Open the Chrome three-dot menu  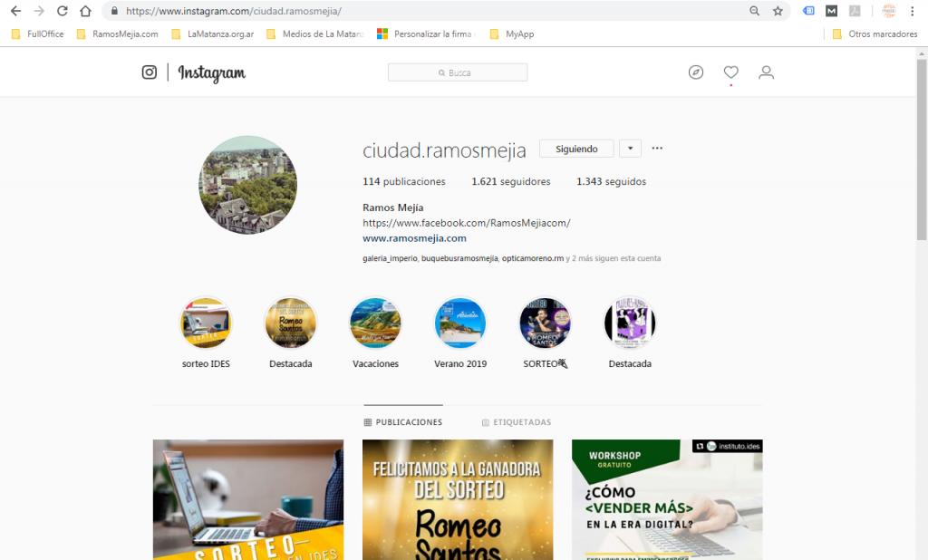coord(912,11)
